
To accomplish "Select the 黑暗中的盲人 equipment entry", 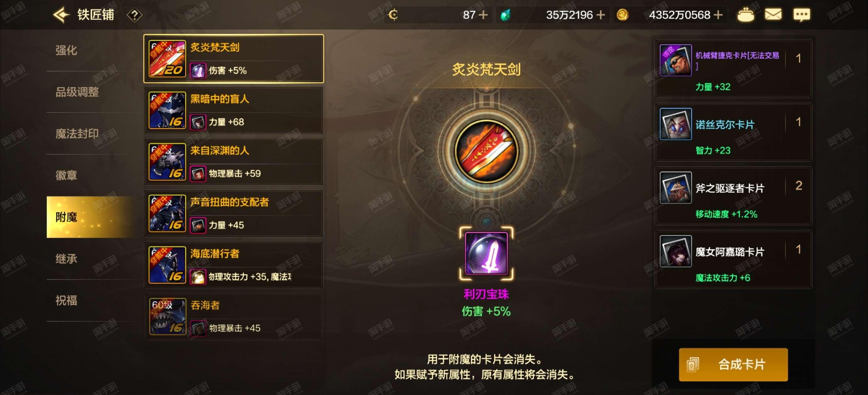I will (x=233, y=110).
